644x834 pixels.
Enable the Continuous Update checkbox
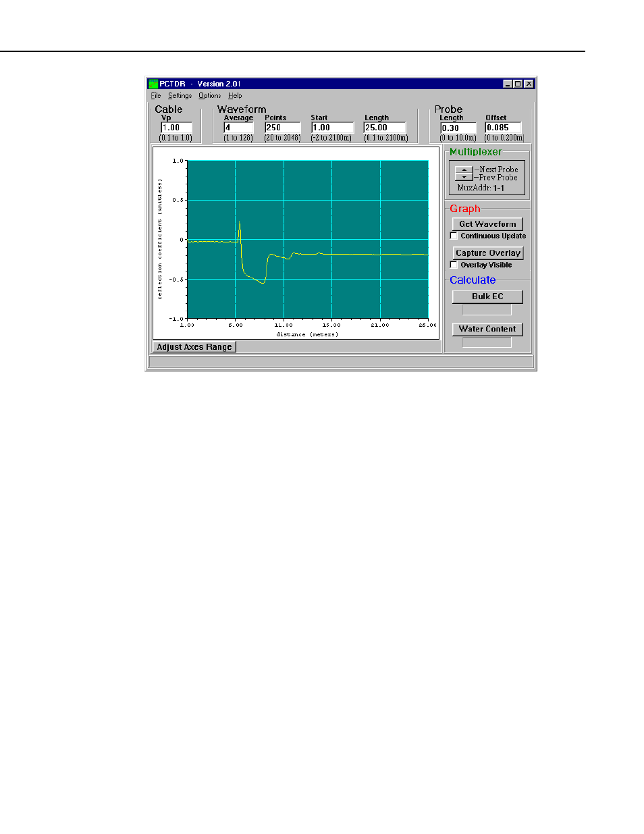pyautogui.click(x=454, y=236)
